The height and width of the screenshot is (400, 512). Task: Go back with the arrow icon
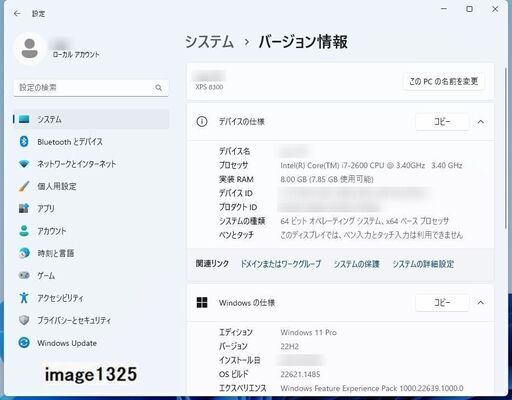click(x=17, y=13)
